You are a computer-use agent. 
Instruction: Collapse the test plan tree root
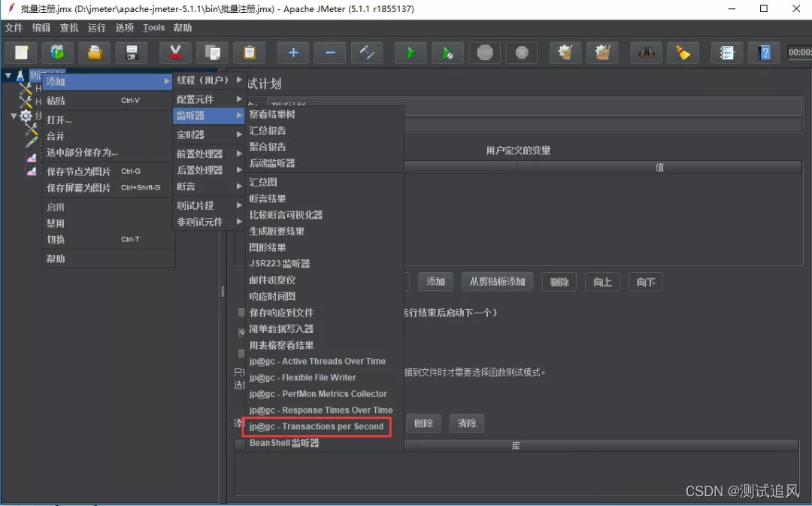8,76
